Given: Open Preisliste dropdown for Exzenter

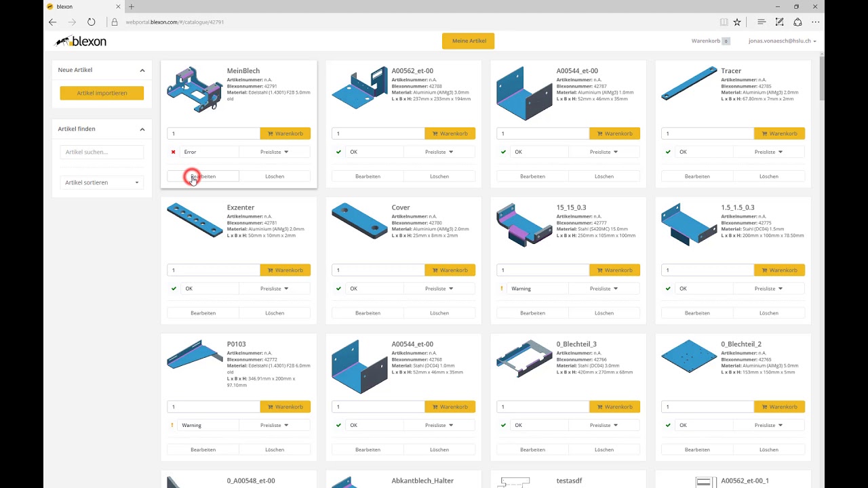Looking at the screenshot, I should tap(275, 289).
